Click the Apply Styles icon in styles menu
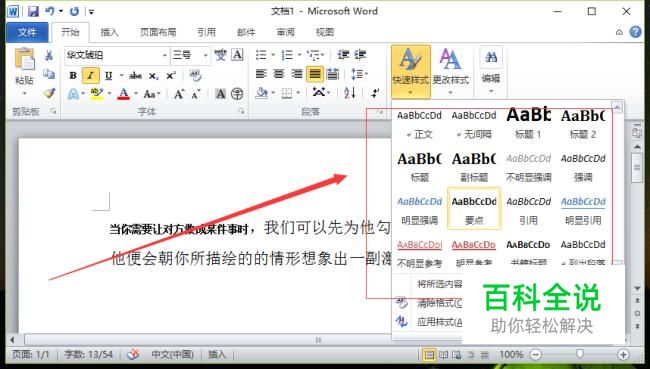The image size is (650, 369). [401, 321]
